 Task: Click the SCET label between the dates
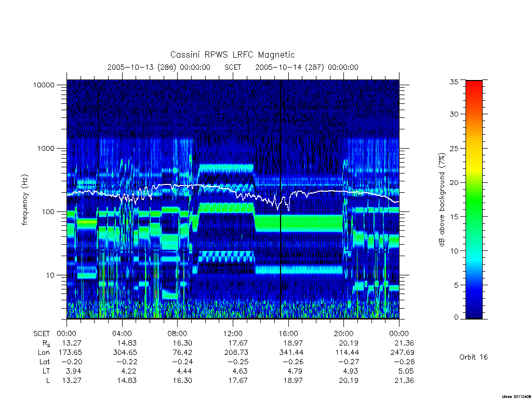pyautogui.click(x=233, y=67)
